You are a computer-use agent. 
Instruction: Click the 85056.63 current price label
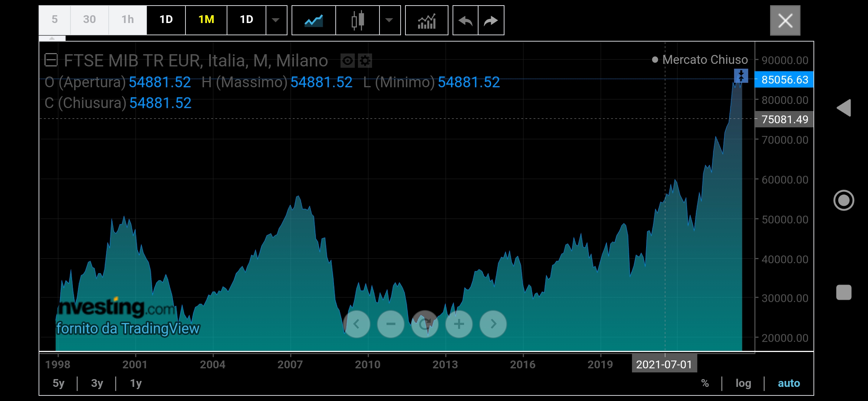[x=784, y=80]
